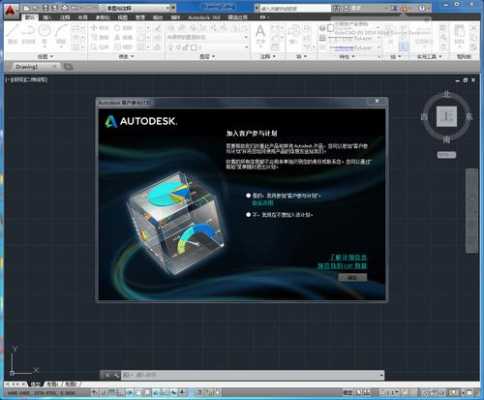484x400 pixels.
Task: Open the AutoCAD application menu (red A)
Action: [x=10, y=11]
